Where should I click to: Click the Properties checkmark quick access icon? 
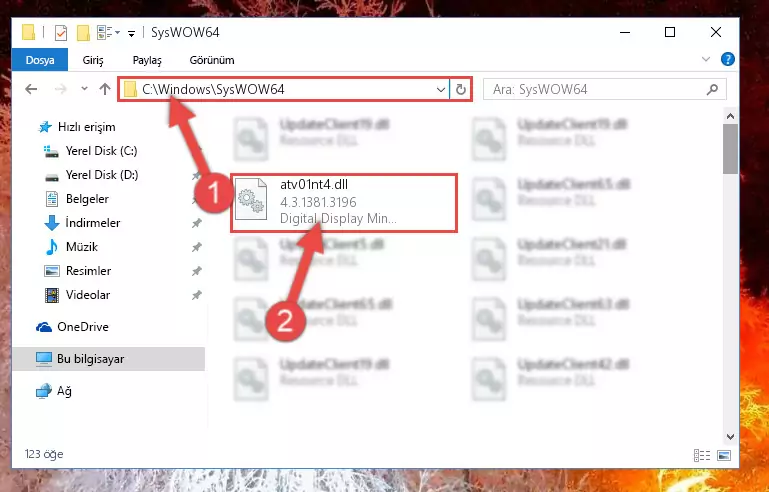(60, 33)
